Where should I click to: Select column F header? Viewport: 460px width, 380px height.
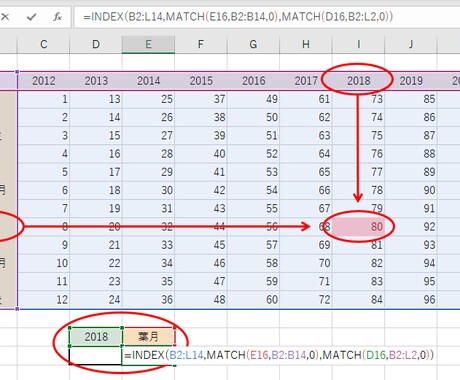click(x=201, y=44)
